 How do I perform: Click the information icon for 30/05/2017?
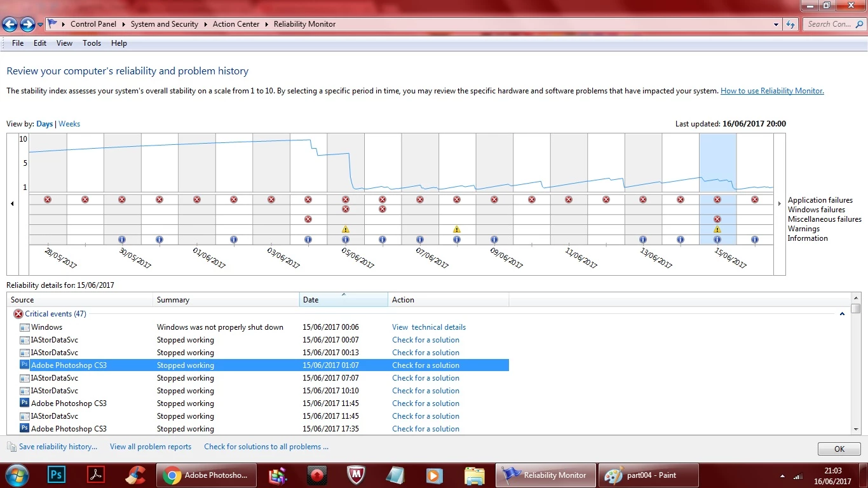point(122,240)
